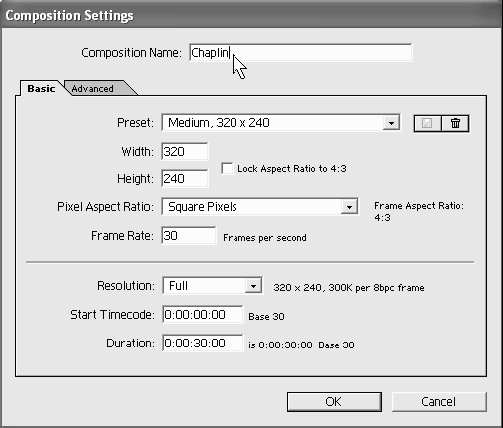Click the Full resolution value text
Screen dimensions: 503x428
(178, 286)
